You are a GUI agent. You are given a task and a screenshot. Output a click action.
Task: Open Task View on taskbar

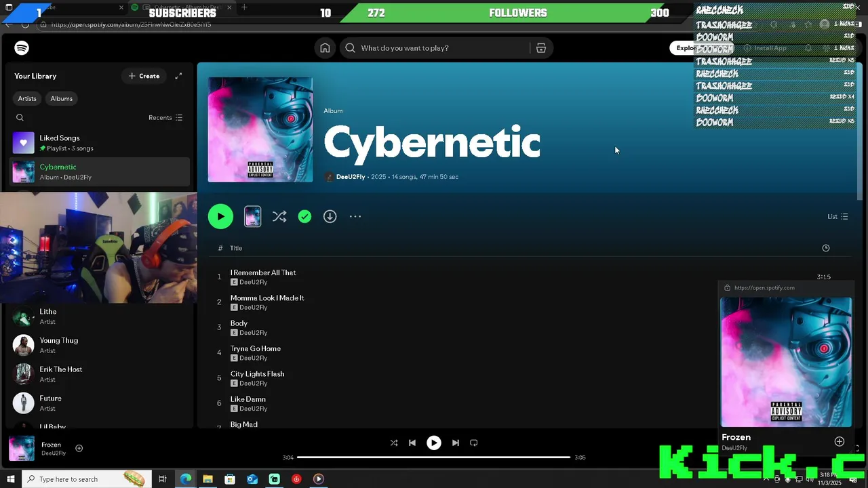coord(163,479)
